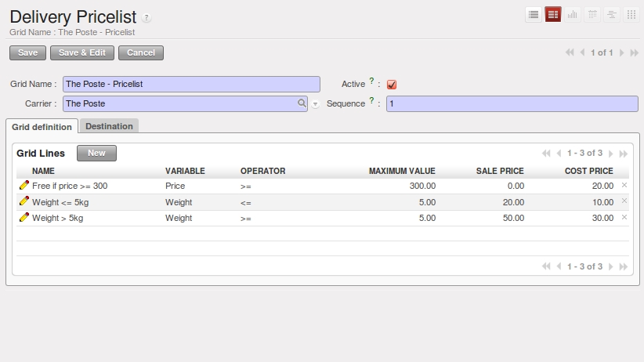Open the graph view
The image size is (644, 362).
click(x=573, y=14)
